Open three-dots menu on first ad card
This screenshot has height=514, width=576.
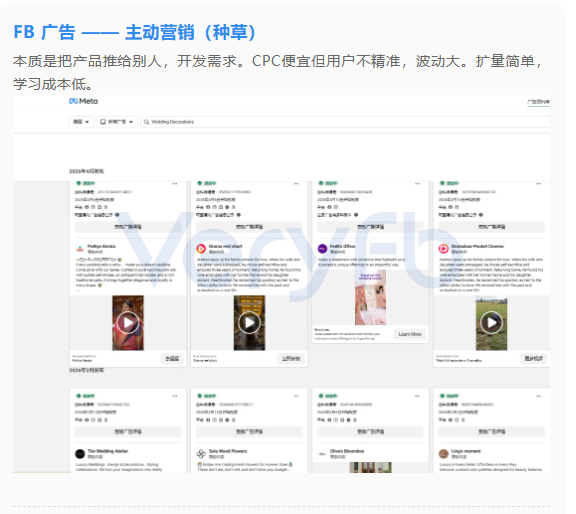[x=175, y=183]
